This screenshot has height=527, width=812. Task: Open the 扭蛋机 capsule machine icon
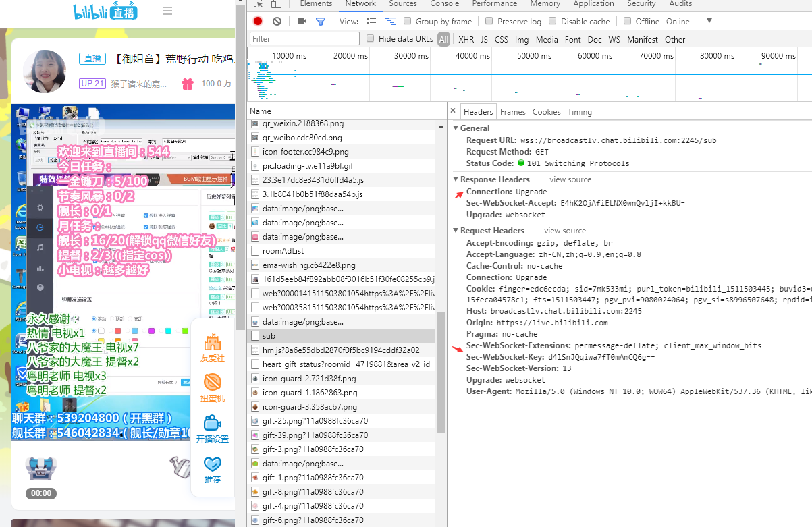click(x=213, y=383)
